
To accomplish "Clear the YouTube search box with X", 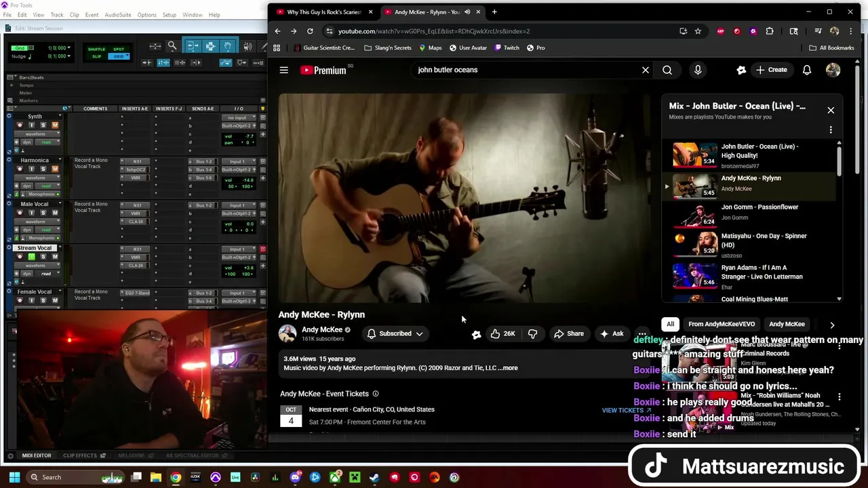I will (646, 70).
